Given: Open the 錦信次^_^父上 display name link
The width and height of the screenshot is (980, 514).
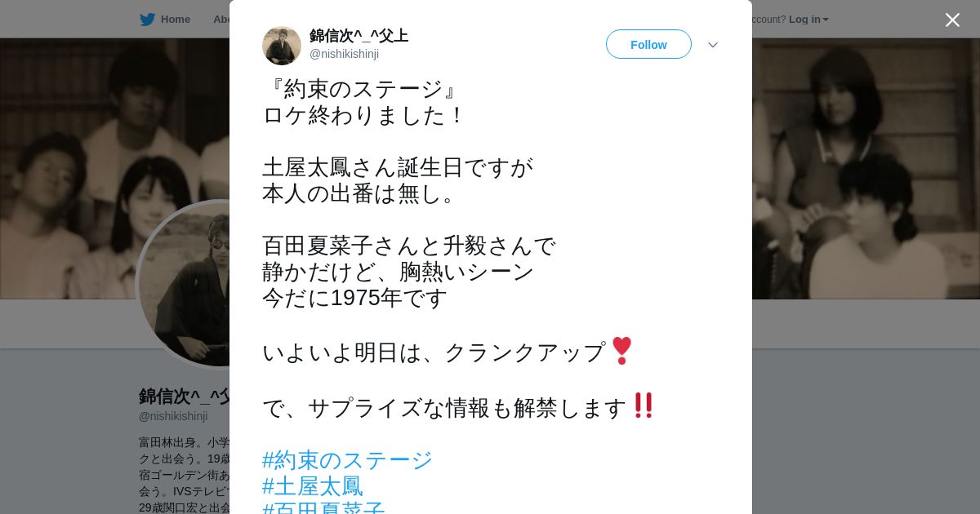Looking at the screenshot, I should 359,36.
